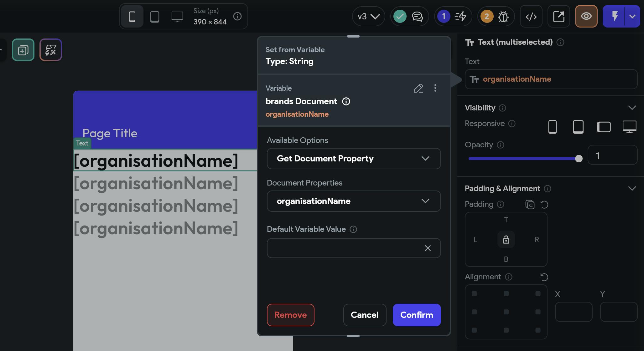Toggle phone responsive visibility
The height and width of the screenshot is (351, 644).
click(x=553, y=127)
